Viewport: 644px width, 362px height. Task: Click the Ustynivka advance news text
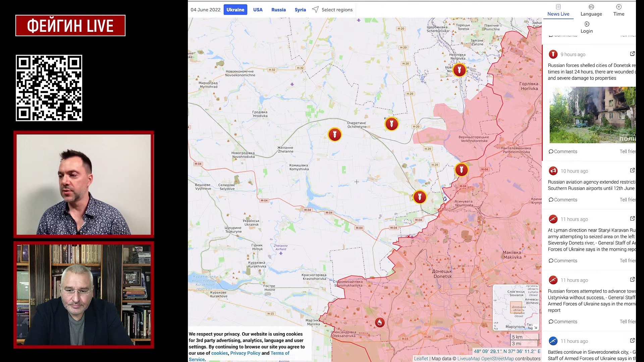pyautogui.click(x=592, y=301)
